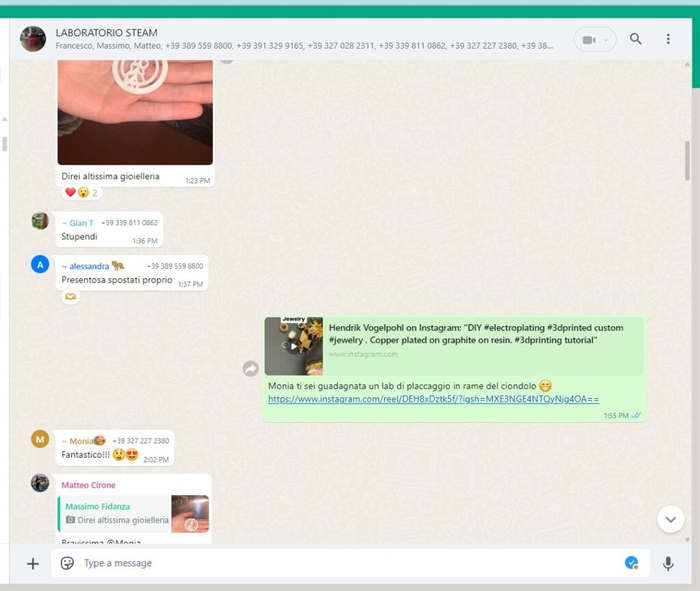Start a video call from the header
The width and height of the screenshot is (700, 591).
point(589,40)
